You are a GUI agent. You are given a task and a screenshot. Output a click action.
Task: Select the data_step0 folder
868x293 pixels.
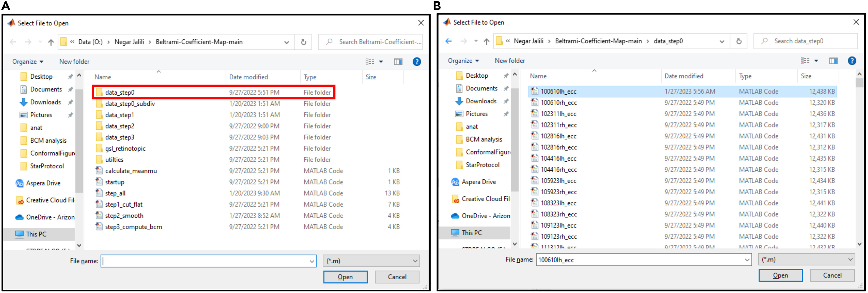tap(120, 92)
